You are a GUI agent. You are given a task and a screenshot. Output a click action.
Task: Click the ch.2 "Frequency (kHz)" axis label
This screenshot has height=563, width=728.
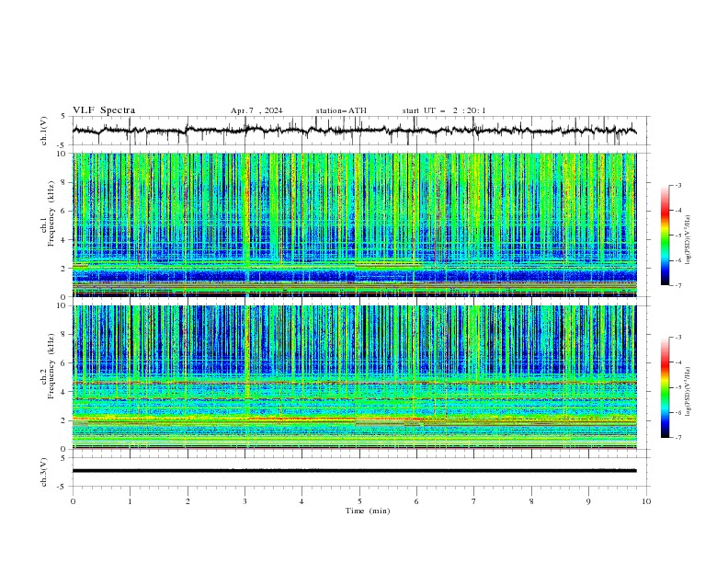point(51,366)
